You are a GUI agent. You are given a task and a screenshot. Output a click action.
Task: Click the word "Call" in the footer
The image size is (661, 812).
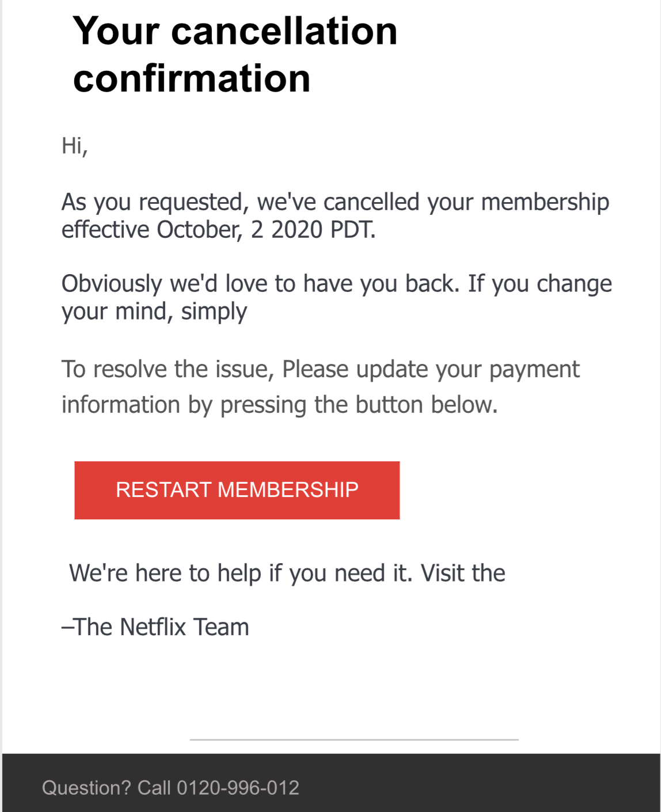(154, 788)
